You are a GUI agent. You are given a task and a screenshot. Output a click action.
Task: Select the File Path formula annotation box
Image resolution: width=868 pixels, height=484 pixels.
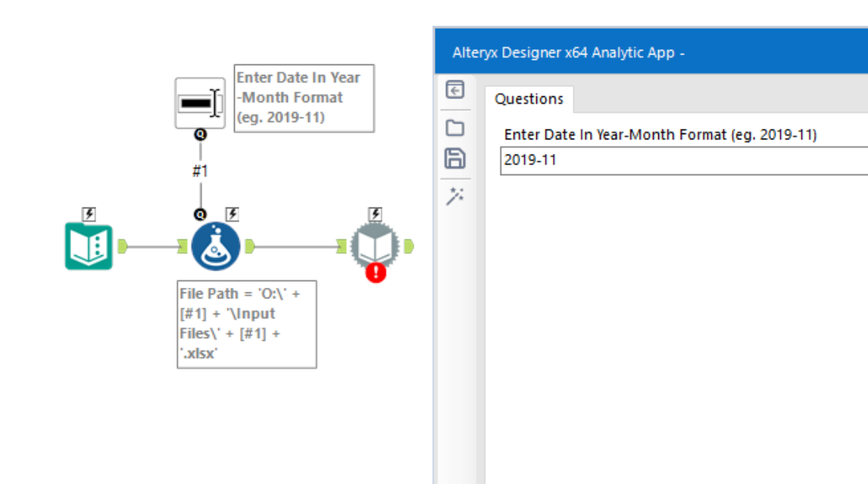(247, 324)
